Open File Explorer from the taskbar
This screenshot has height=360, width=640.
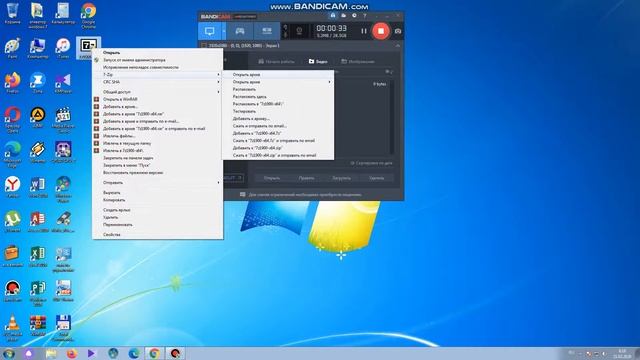tap(51, 353)
